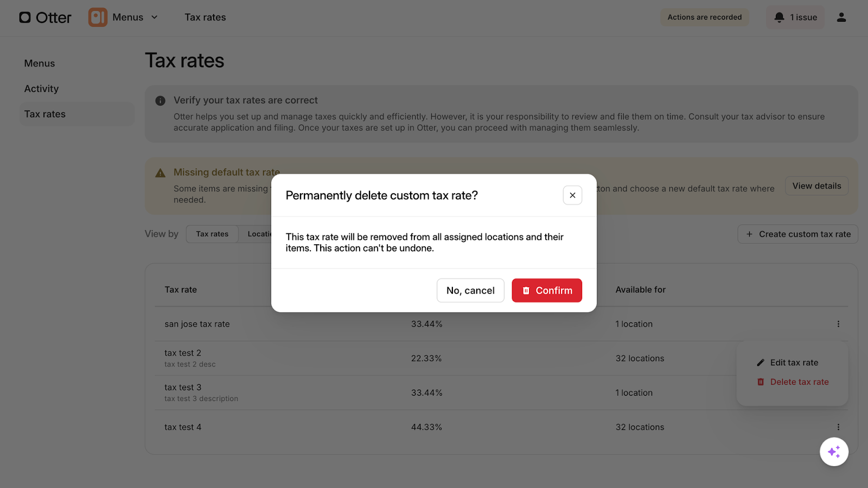The image size is (868, 488).
Task: Open the Menus dropdown chevron
Action: [x=155, y=17]
